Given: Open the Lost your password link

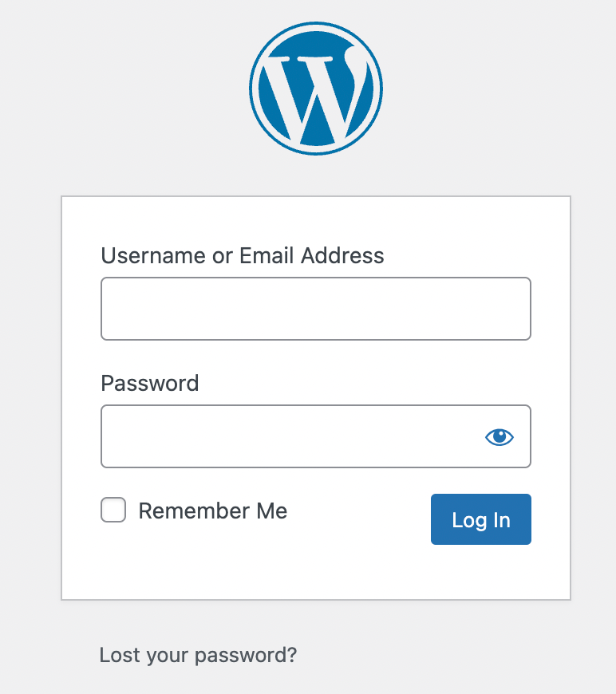Looking at the screenshot, I should [198, 656].
